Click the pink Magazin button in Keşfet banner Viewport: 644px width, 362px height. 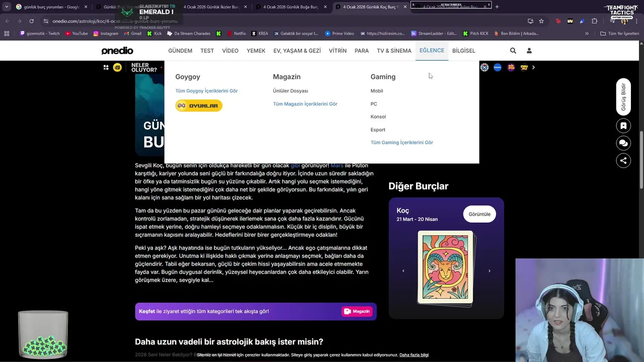[357, 311]
